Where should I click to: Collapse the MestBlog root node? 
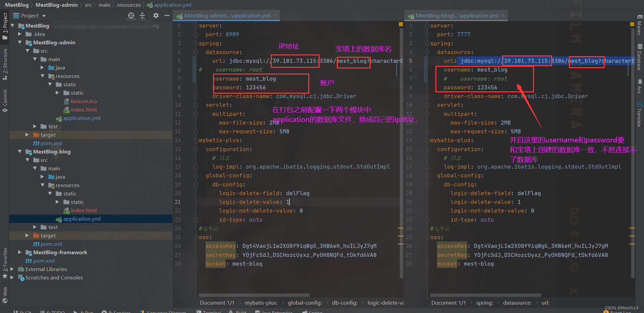13,26
